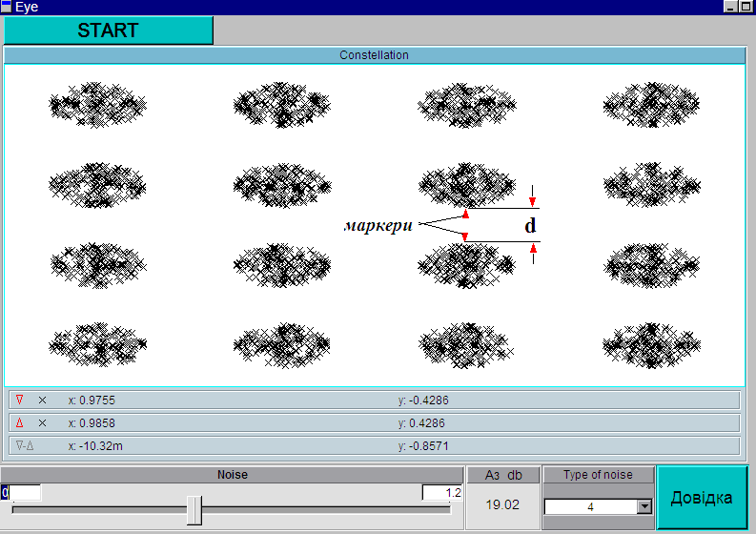Select the red up-triangle marker icon in second row
Viewport: 756px width, 534px height.
[19, 423]
